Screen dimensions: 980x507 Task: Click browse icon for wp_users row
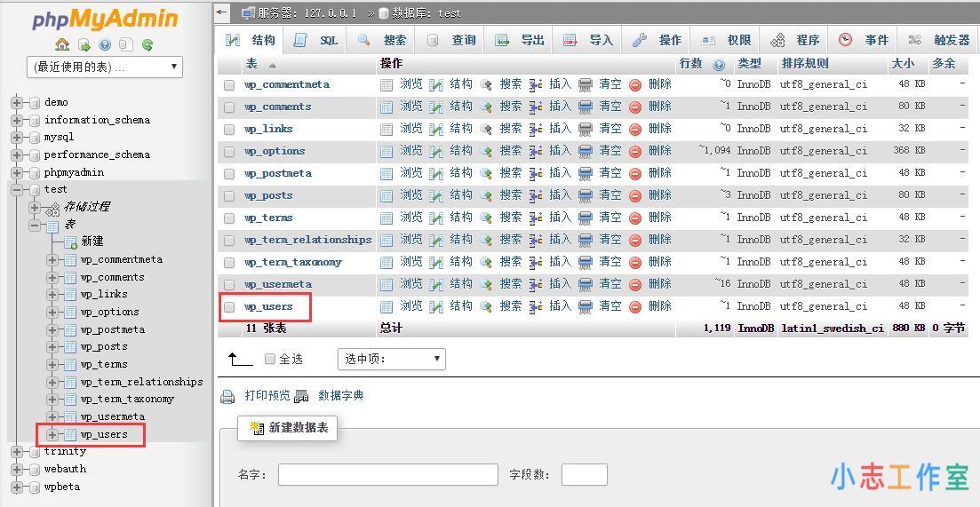386,306
